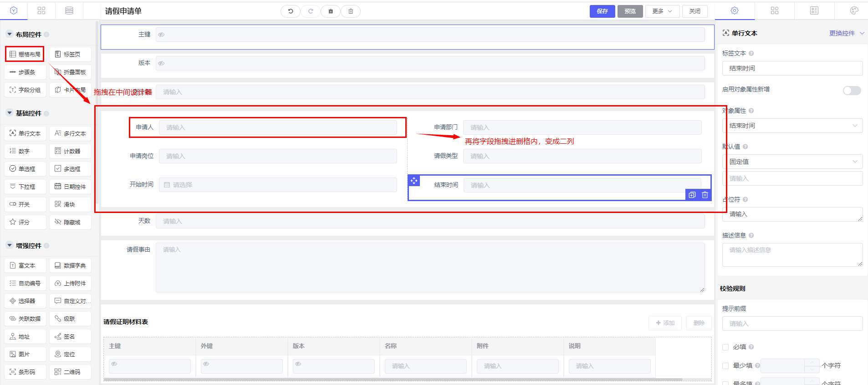Click the move handle on 结束时间 field
The width and height of the screenshot is (868, 385).
414,181
